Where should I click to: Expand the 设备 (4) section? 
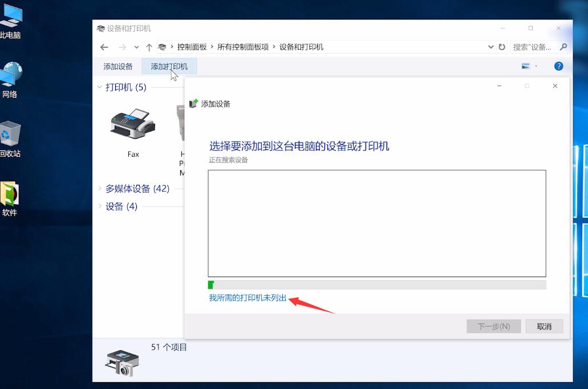click(x=100, y=206)
